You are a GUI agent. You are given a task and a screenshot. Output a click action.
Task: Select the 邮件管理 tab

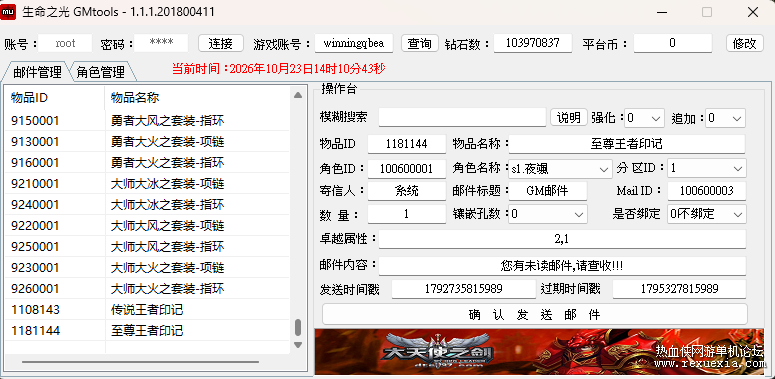[38, 72]
